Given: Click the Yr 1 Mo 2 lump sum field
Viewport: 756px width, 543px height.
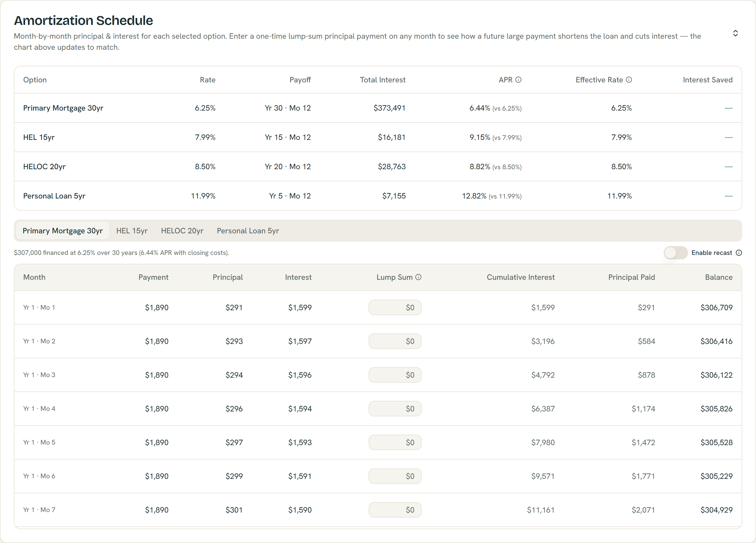Looking at the screenshot, I should 395,341.
